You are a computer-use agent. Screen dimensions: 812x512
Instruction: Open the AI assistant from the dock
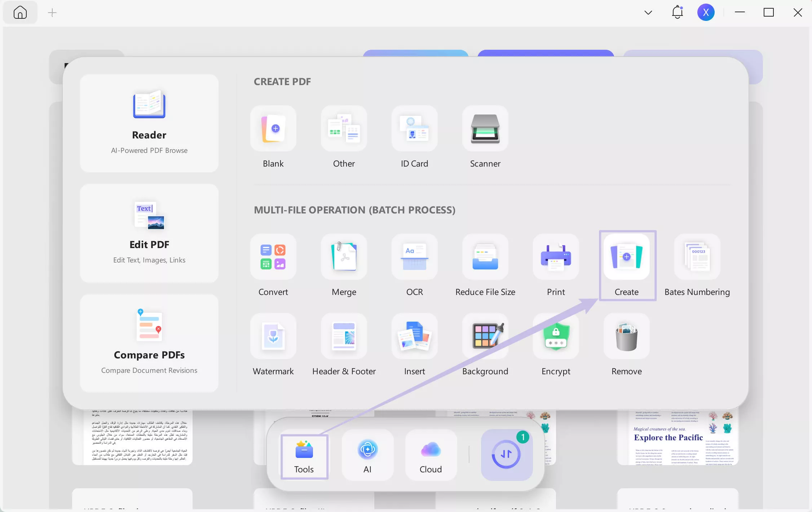tap(367, 455)
